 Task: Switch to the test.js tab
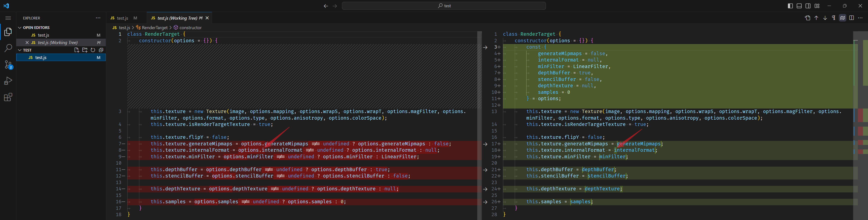coord(123,18)
